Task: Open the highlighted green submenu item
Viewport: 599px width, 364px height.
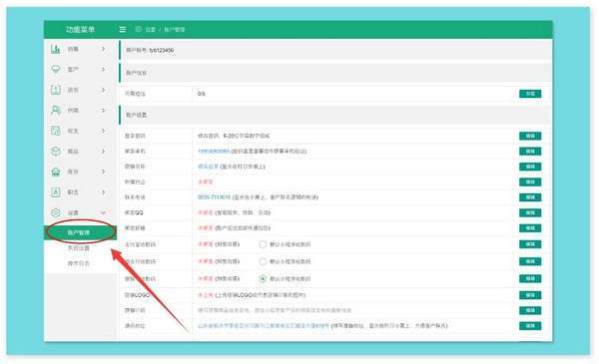Action: coord(81,232)
